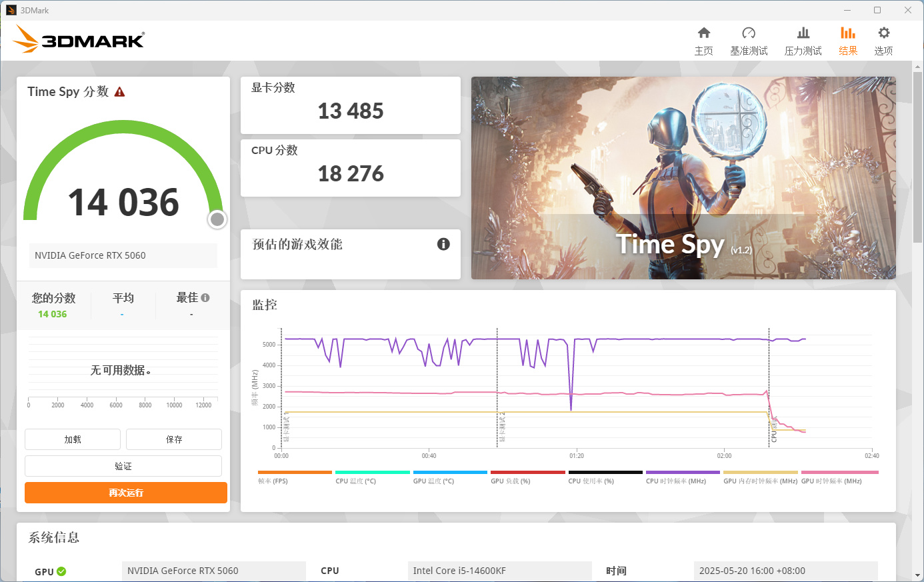
Task: Click the purple CPU 时钟频率 (MHz) swatch
Action: pyautogui.click(x=683, y=472)
